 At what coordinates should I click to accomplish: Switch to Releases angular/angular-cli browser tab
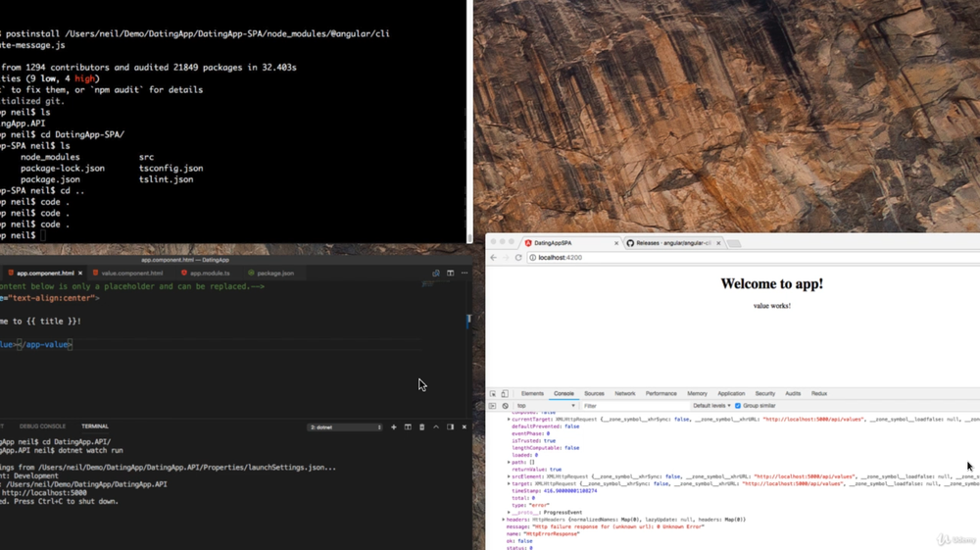coord(673,243)
